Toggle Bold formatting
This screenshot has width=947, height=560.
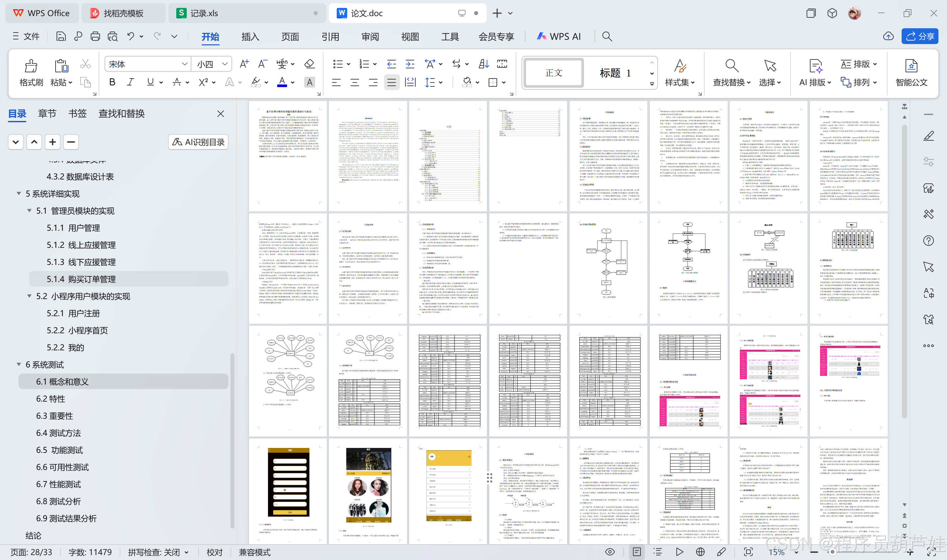[x=112, y=82]
